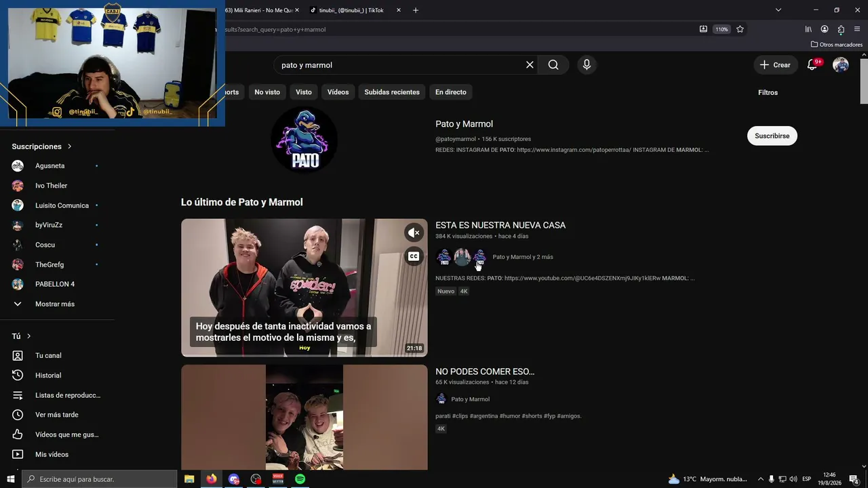This screenshot has width=868, height=488.
Task: Expand the Suscripciones section arrow
Action: pos(69,146)
